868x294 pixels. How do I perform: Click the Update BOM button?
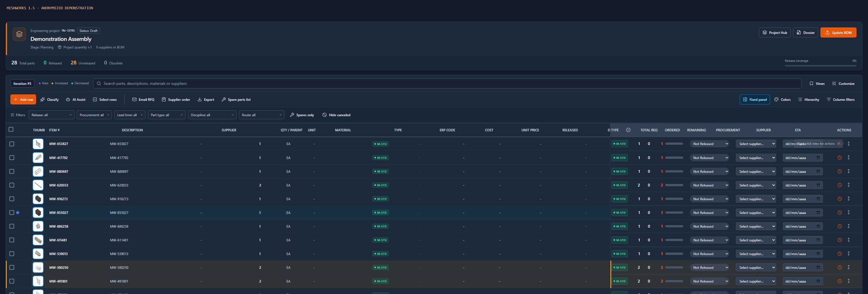[x=838, y=33]
